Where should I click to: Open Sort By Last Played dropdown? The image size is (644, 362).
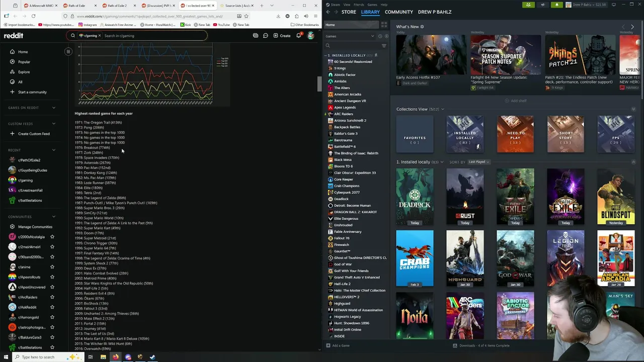(479, 162)
